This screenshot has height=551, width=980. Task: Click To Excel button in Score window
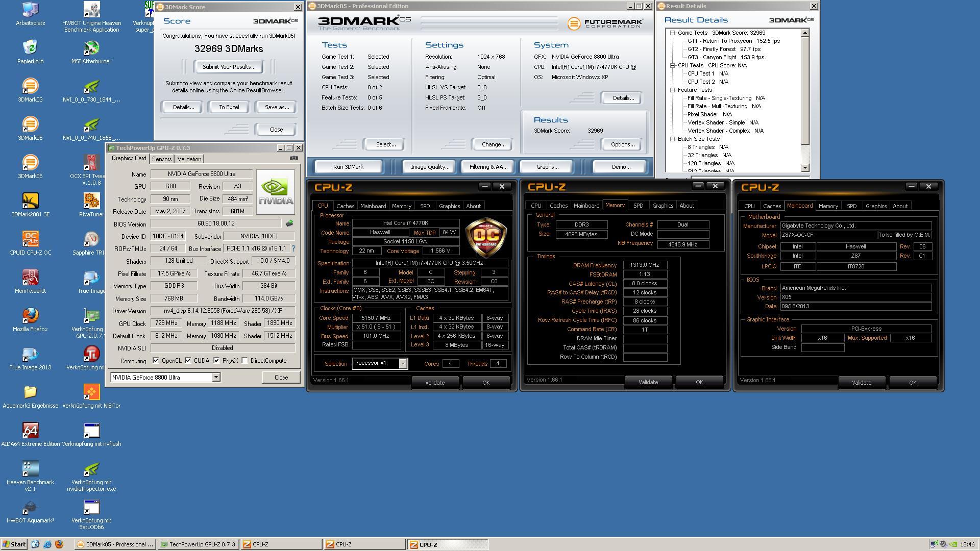[x=229, y=107]
